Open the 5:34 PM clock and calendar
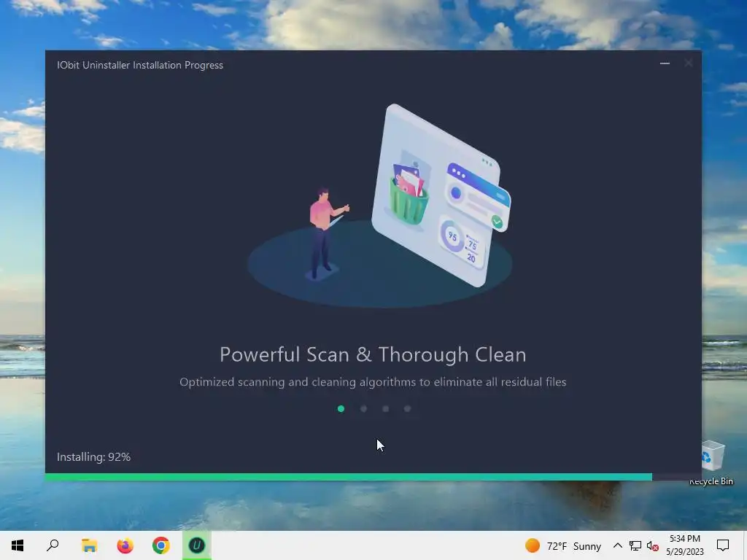Viewport: 747px width, 560px height. tap(685, 545)
